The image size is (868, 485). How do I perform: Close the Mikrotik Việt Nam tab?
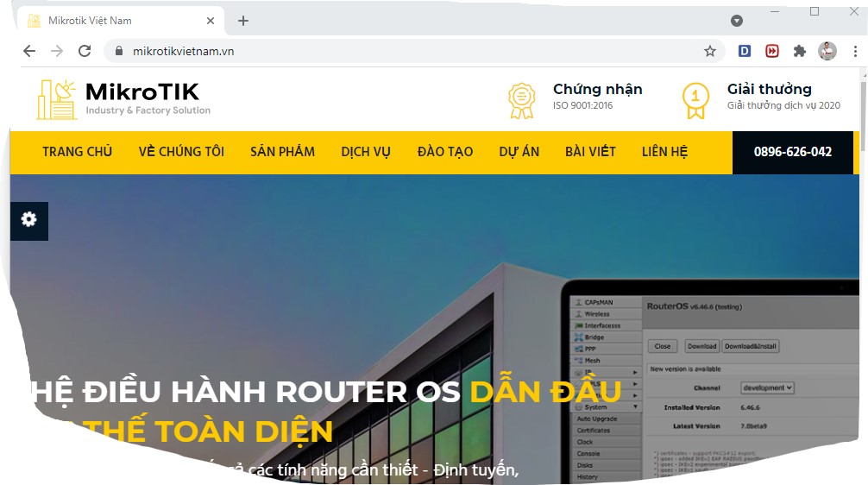click(x=211, y=21)
